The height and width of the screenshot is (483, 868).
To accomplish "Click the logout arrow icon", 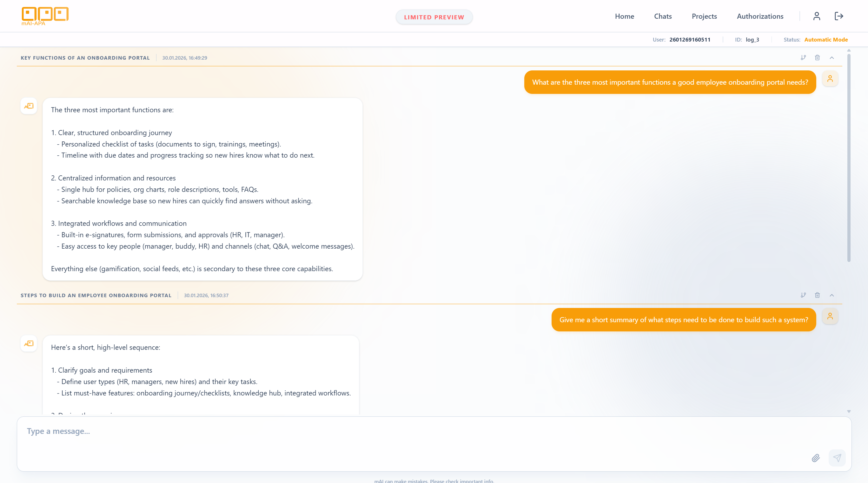I will [x=839, y=16].
